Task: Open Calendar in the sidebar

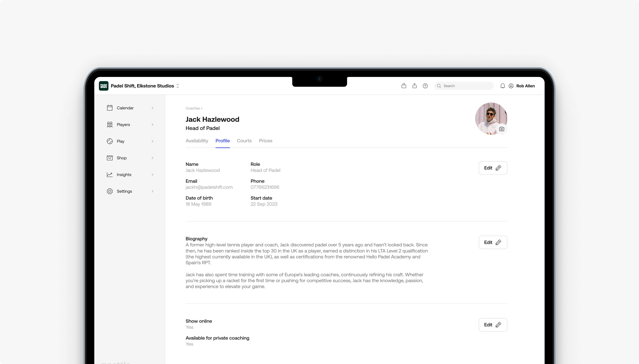Action: [125, 108]
